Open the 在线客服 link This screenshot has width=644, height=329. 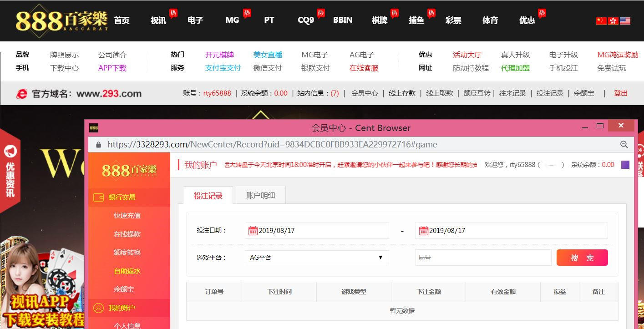pyautogui.click(x=364, y=68)
